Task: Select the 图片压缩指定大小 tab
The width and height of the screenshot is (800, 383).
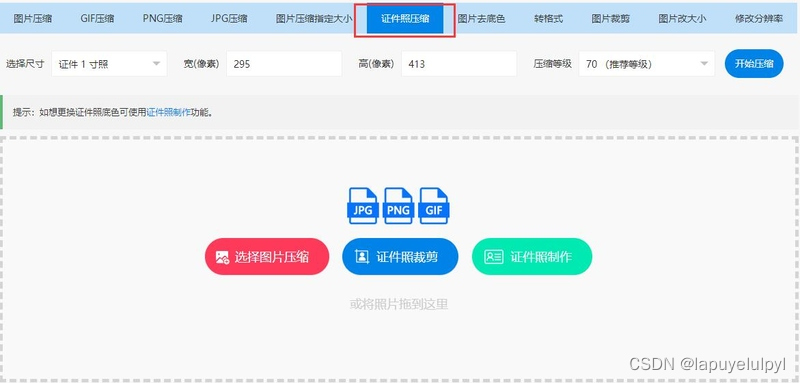Action: [314, 19]
